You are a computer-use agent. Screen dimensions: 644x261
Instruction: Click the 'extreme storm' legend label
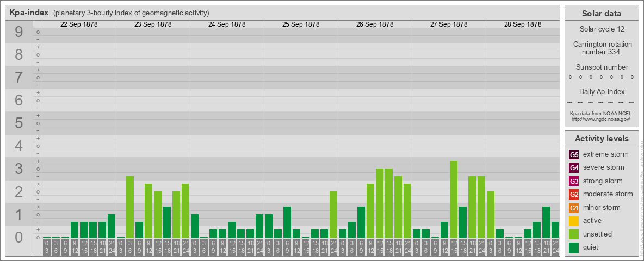(606, 154)
